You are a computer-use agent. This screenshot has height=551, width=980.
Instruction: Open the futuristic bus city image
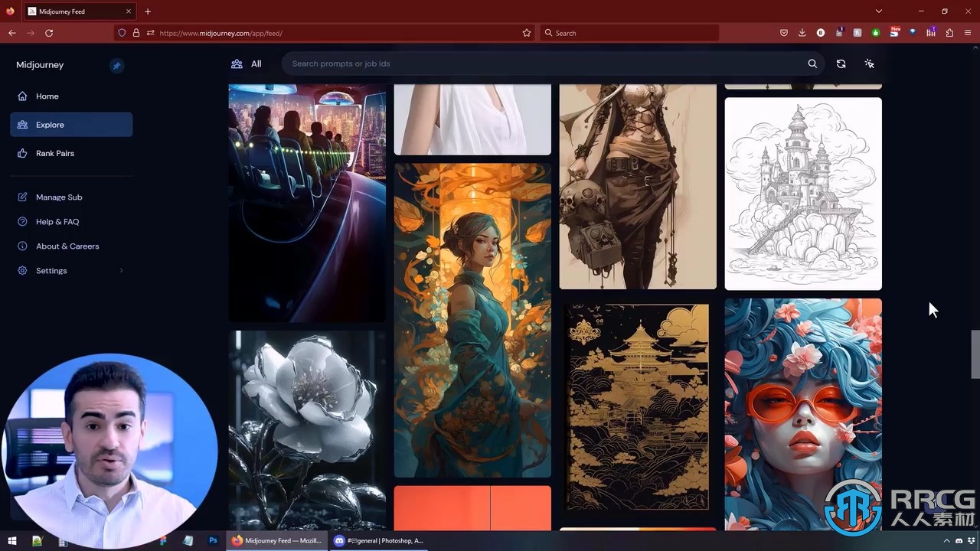coord(307,203)
